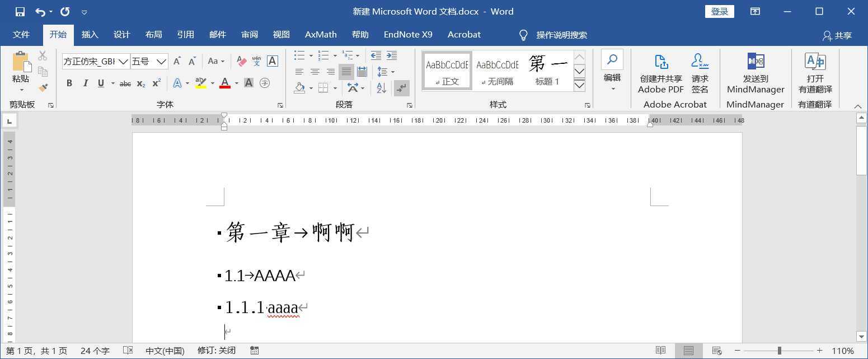Click the Sort icon in Paragraph group
This screenshot has width=868, height=359.
pyautogui.click(x=380, y=88)
